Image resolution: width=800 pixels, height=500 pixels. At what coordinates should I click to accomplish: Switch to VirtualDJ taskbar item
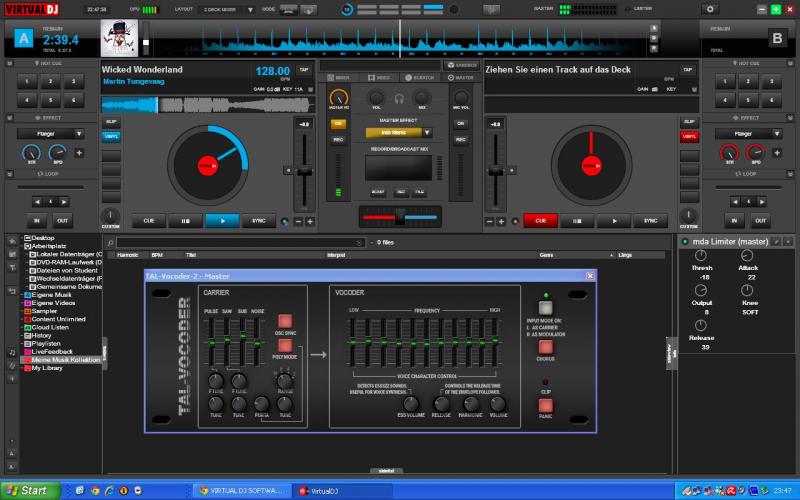341,491
